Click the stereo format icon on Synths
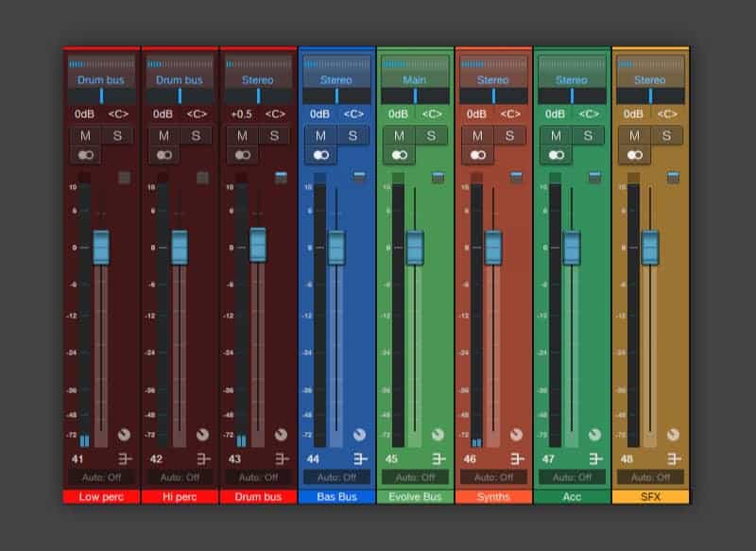The height and width of the screenshot is (551, 756). [x=478, y=155]
